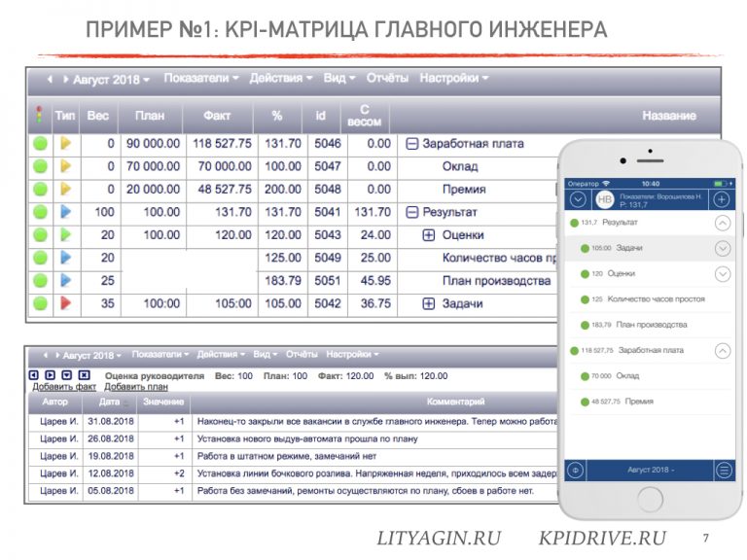
Task: Open Август 2018 dropdown in bottom panel toolbar
Action: pos(92,355)
